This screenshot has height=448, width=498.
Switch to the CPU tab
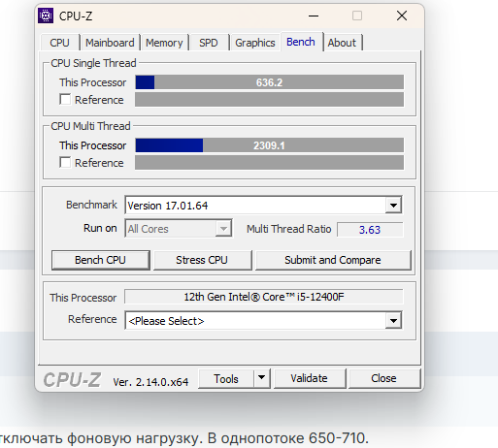(x=59, y=43)
